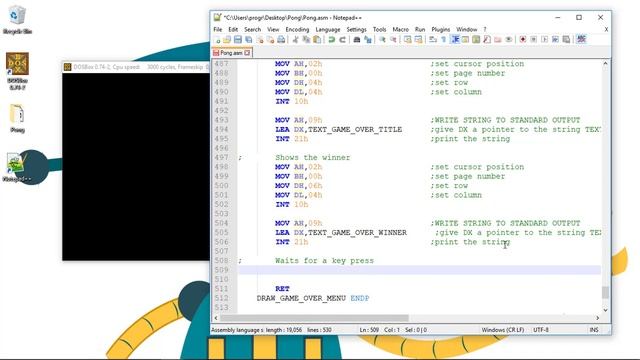Click the Print toolbar icon

click(x=281, y=40)
